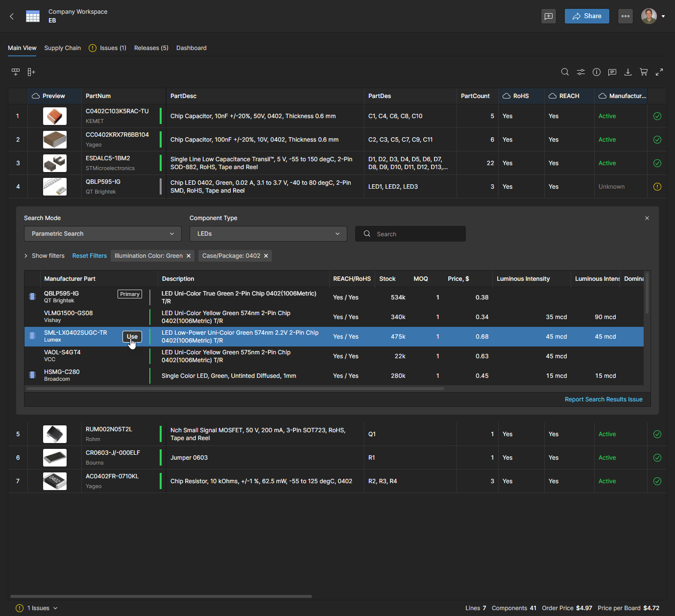
Task: Click the fullscreen expand icon
Action: click(x=659, y=72)
